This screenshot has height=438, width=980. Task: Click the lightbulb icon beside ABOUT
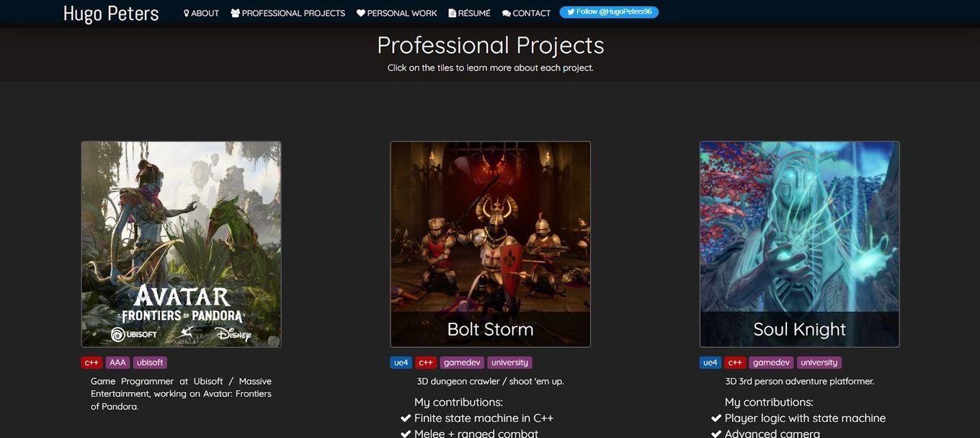pos(186,12)
